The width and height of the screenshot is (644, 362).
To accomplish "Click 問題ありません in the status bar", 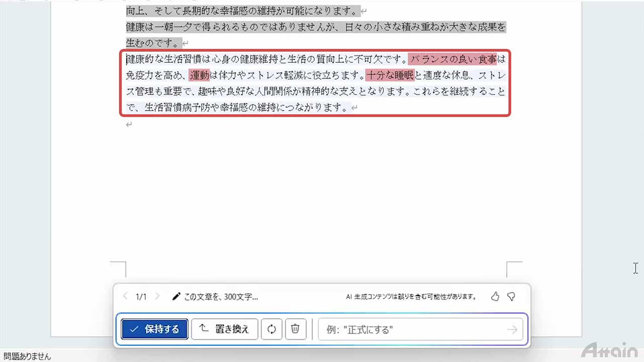I will click(27, 356).
